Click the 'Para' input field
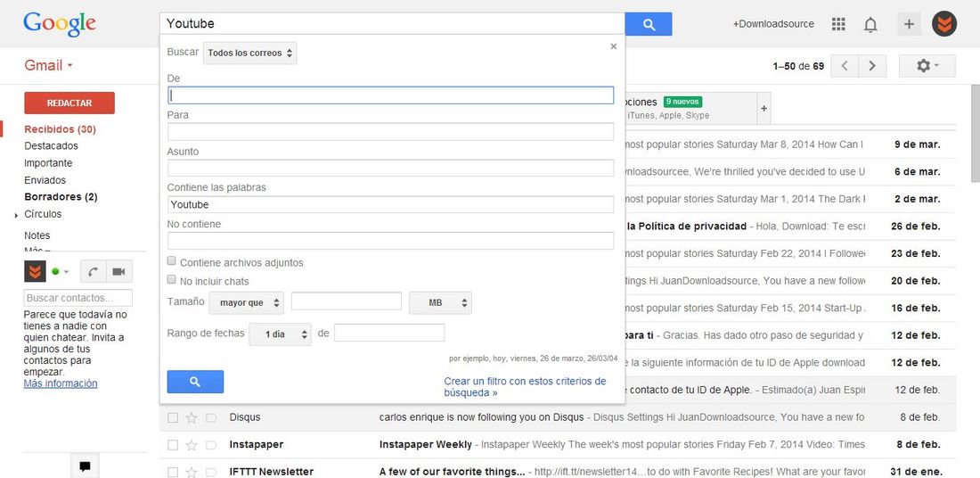 [x=390, y=132]
